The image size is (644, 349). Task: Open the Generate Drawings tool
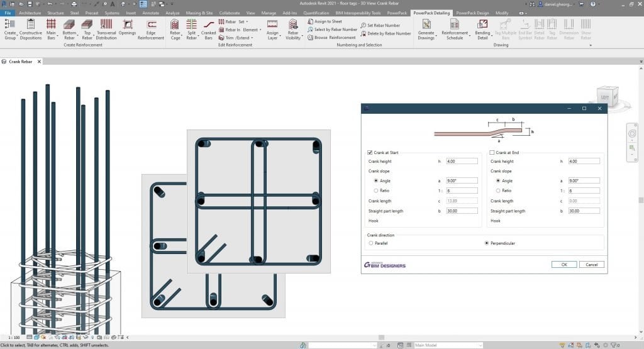(426, 30)
